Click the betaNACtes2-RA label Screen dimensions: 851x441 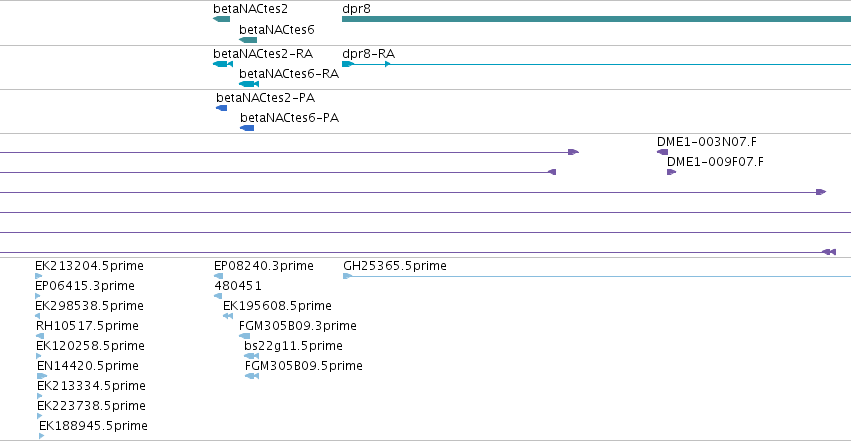[263, 54]
